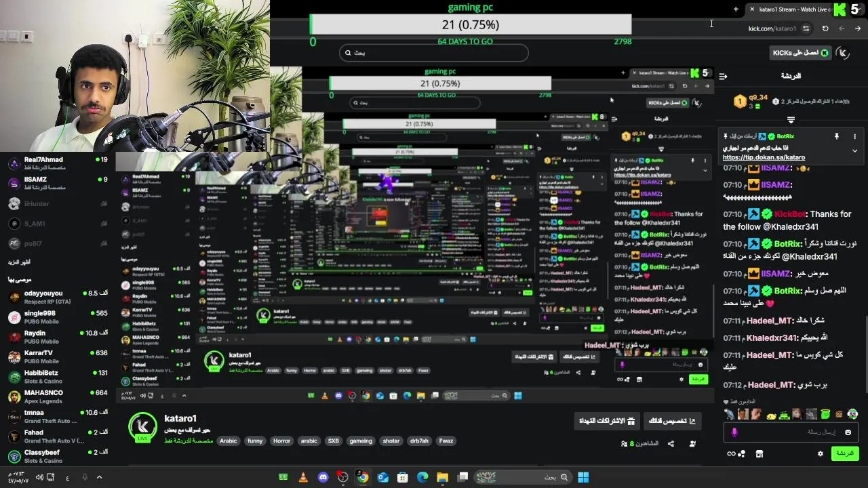Select the Arabic tag
The width and height of the screenshot is (868, 488).
pos(229,441)
